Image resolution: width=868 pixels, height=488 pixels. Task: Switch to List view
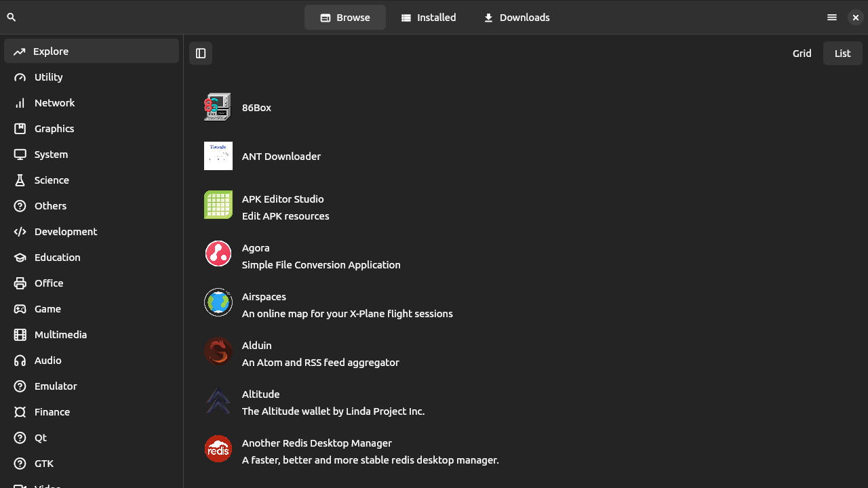coord(842,54)
